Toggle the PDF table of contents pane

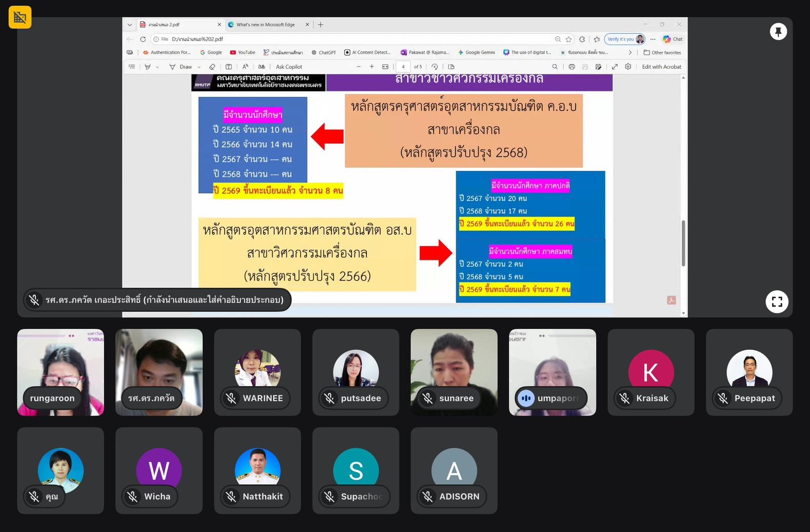pyautogui.click(x=132, y=67)
